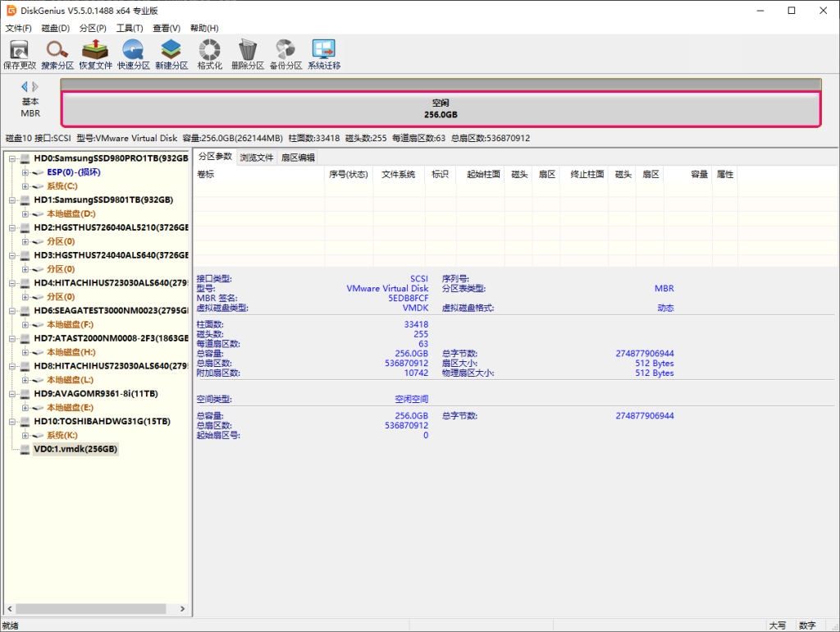Open the 磁盘(D) menu
The height and width of the screenshot is (632, 840).
(x=56, y=28)
